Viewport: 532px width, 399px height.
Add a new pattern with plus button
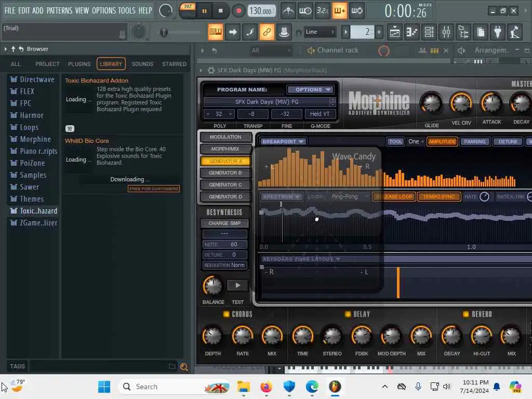pos(379,32)
